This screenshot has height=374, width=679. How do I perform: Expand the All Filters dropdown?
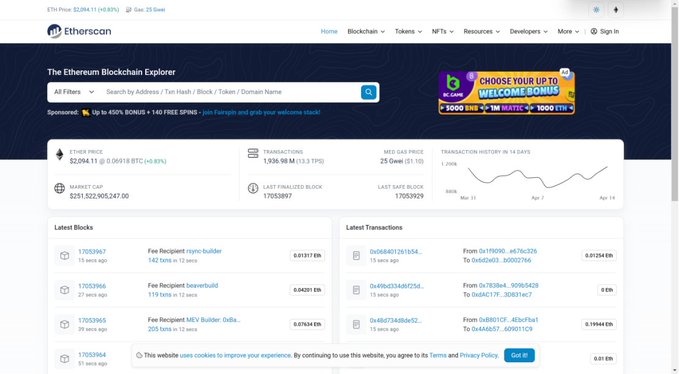(74, 92)
